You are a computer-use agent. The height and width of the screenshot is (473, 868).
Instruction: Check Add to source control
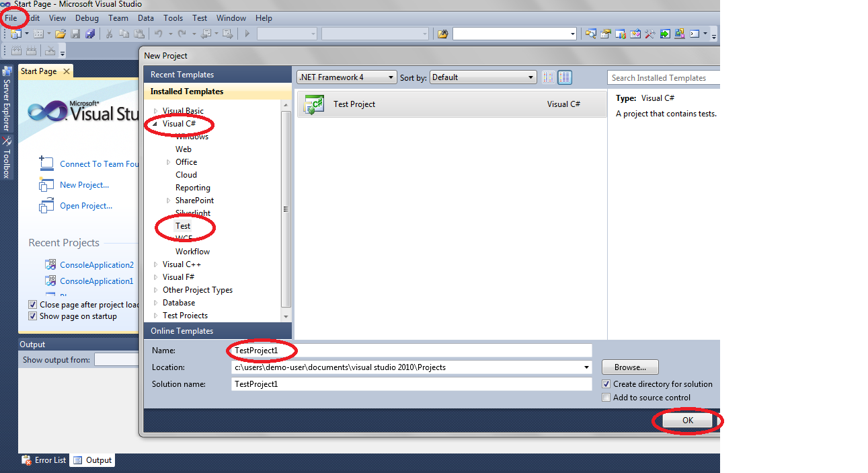click(606, 398)
